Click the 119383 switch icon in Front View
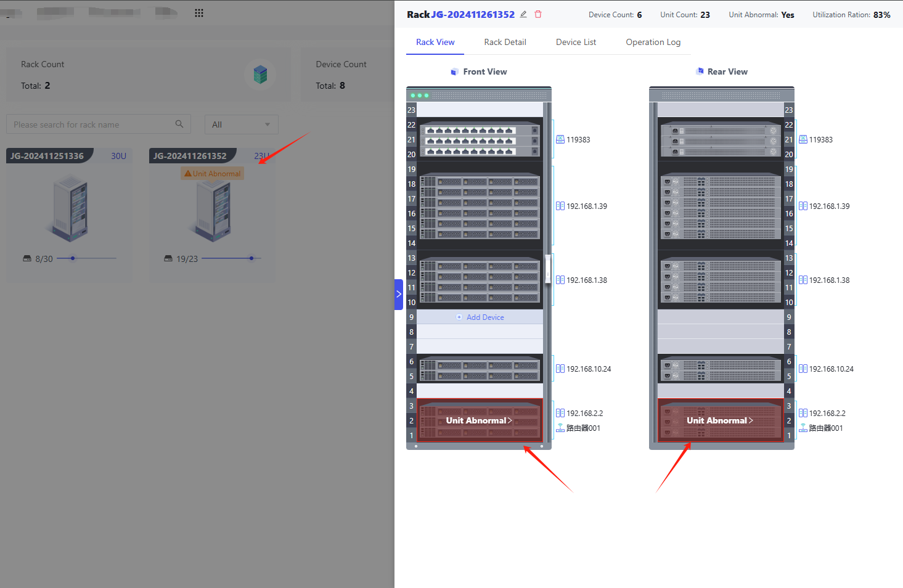 click(x=560, y=139)
